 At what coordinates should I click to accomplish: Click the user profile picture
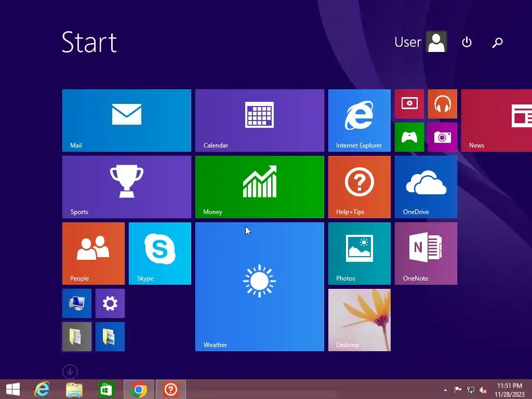point(436,42)
